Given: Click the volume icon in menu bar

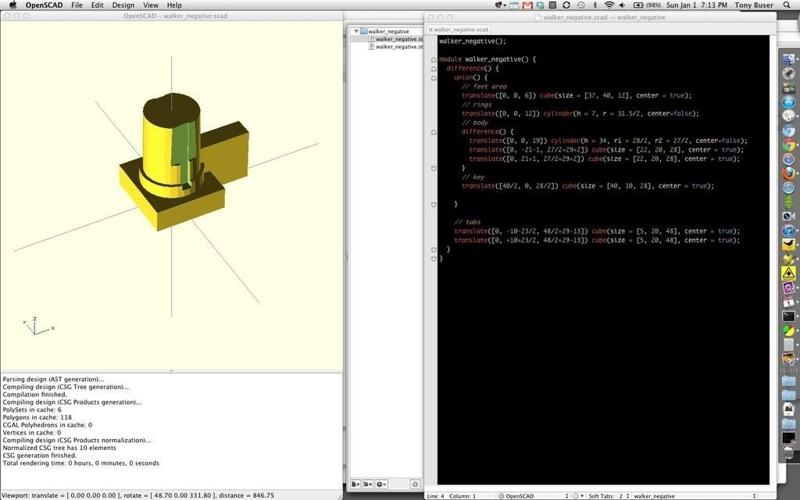Looking at the screenshot, I should pos(622,5).
